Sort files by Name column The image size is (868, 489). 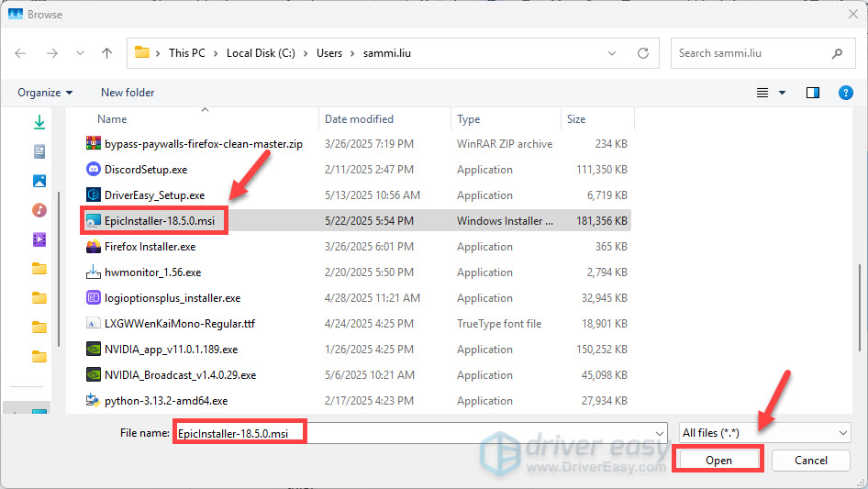pos(112,119)
